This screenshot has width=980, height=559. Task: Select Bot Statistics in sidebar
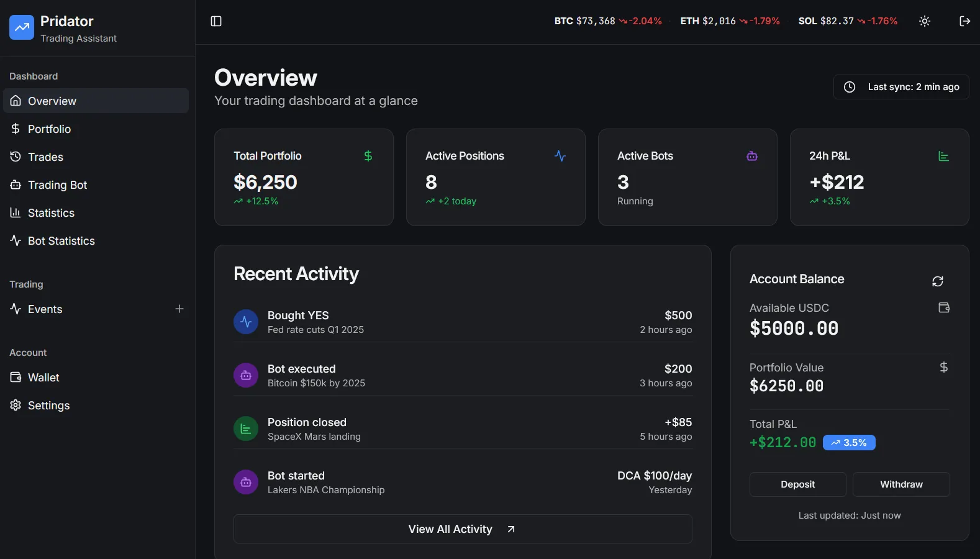(96, 240)
